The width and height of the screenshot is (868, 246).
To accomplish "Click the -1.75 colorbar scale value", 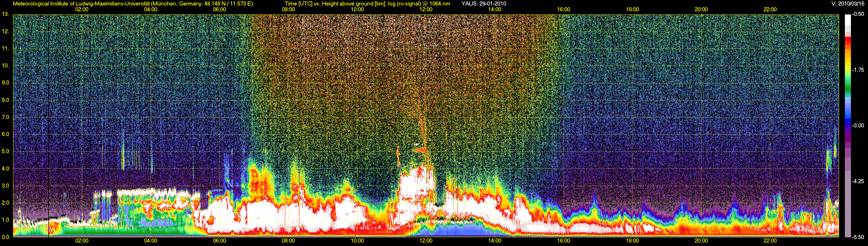I will [x=858, y=70].
